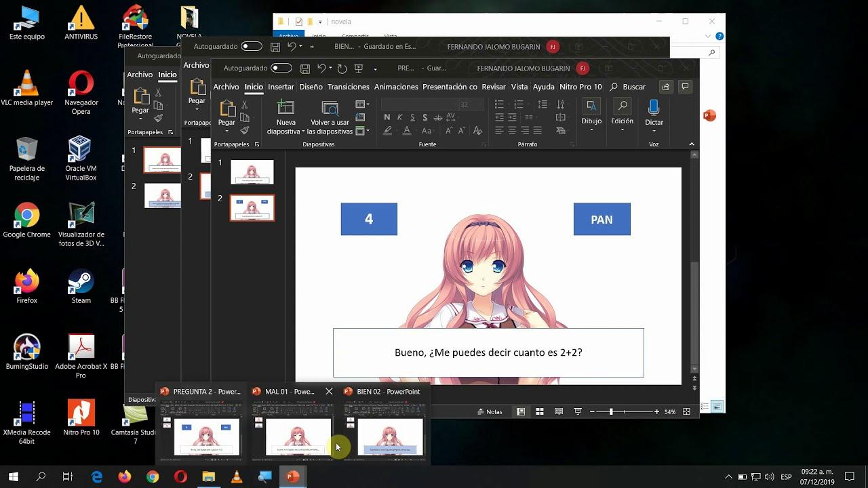Viewport: 868px width, 488px height.
Task: Switch to Normal view in status bar
Action: (521, 411)
